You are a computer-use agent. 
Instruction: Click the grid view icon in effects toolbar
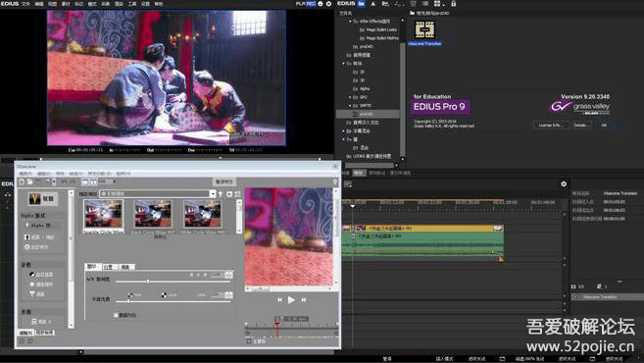tap(437, 4)
